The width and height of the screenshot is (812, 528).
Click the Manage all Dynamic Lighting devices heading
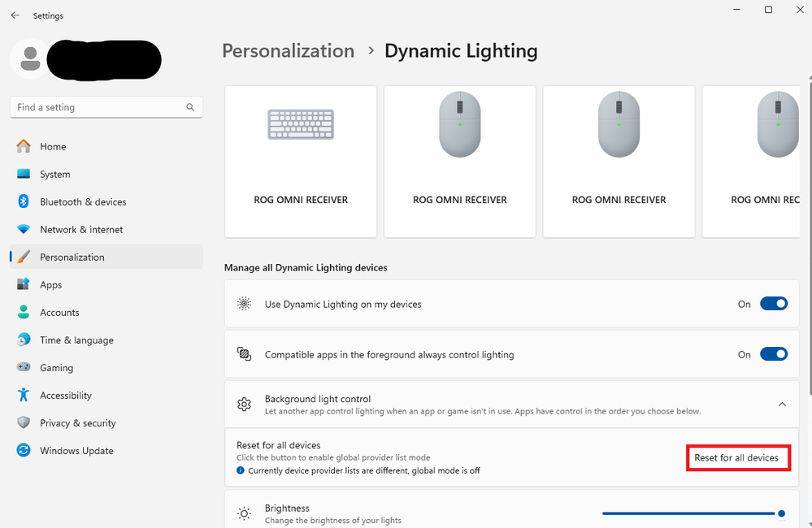(306, 267)
